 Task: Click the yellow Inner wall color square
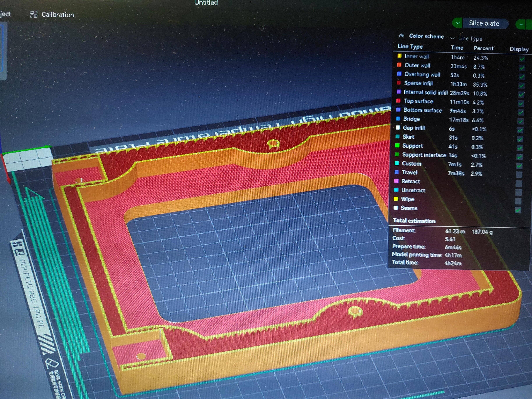tap(399, 56)
